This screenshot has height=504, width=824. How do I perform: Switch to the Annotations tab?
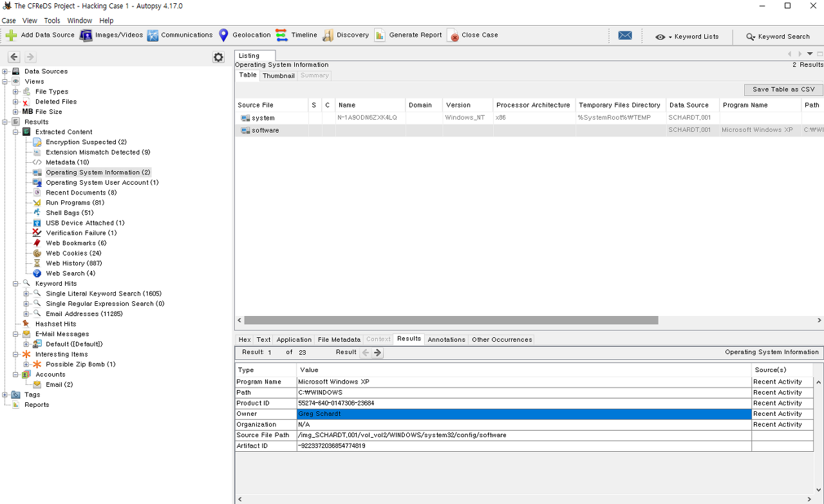[x=447, y=340]
